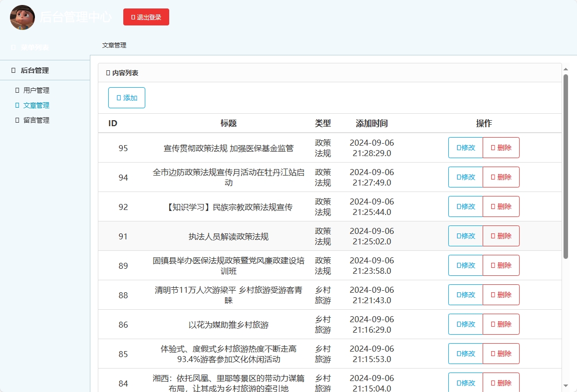Select the highlighted row for ID 91
Image resolution: width=577 pixels, height=392 pixels.
275,236
